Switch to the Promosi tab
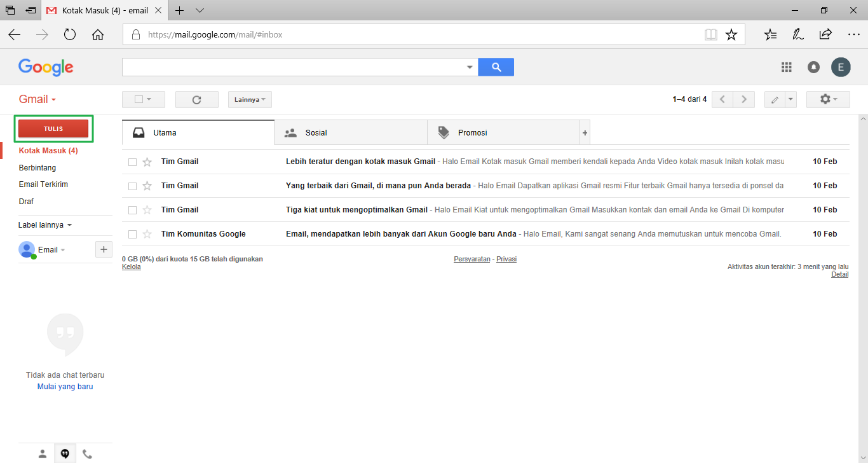 503,133
